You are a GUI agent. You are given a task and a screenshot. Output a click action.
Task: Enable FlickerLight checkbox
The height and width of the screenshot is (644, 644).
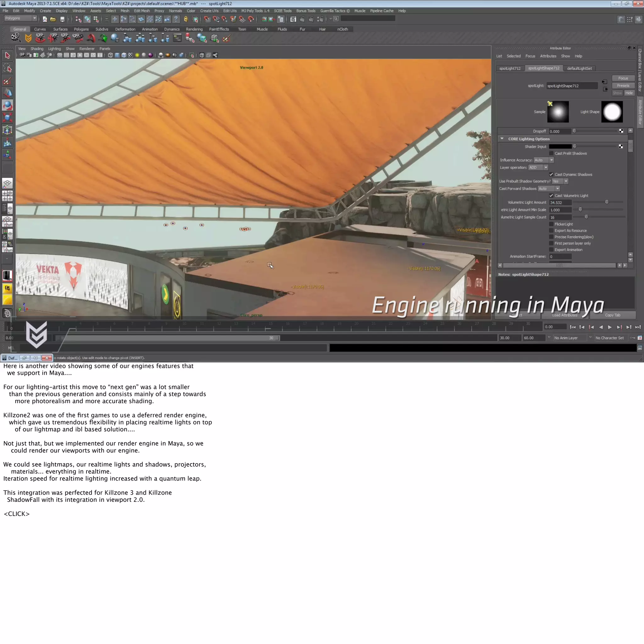(x=551, y=224)
